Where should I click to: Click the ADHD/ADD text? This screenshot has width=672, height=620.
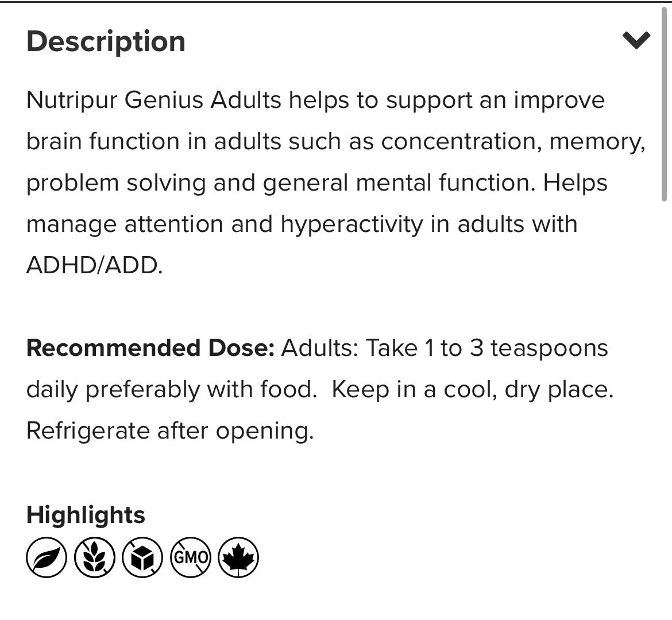click(x=95, y=265)
